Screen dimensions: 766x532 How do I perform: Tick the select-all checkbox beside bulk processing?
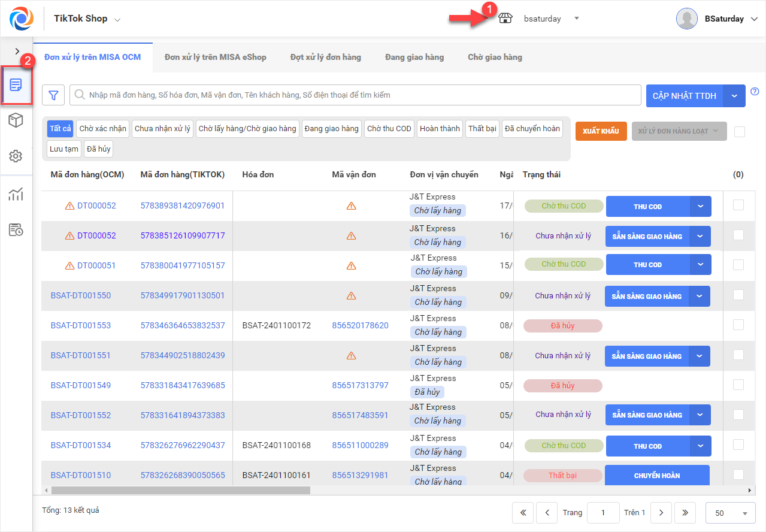coord(739,132)
